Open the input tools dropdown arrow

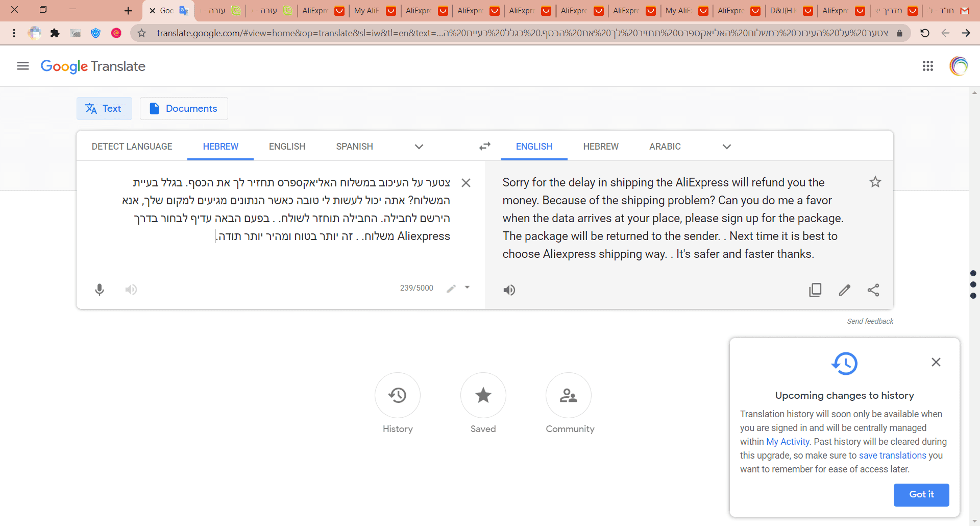pos(467,288)
